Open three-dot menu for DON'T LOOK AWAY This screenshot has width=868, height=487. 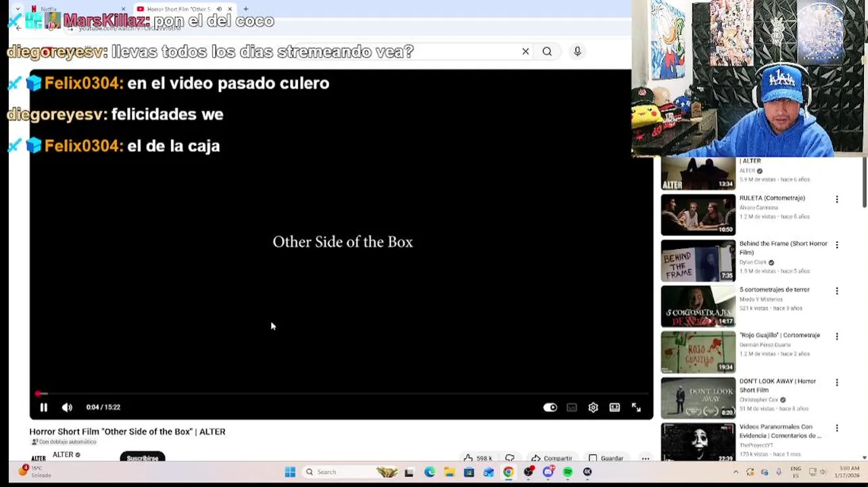837,382
